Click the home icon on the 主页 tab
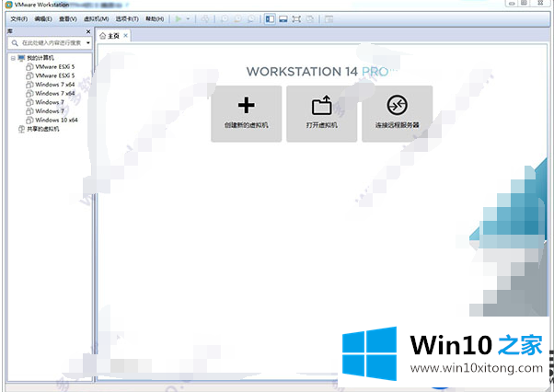The image size is (554, 392). (103, 36)
